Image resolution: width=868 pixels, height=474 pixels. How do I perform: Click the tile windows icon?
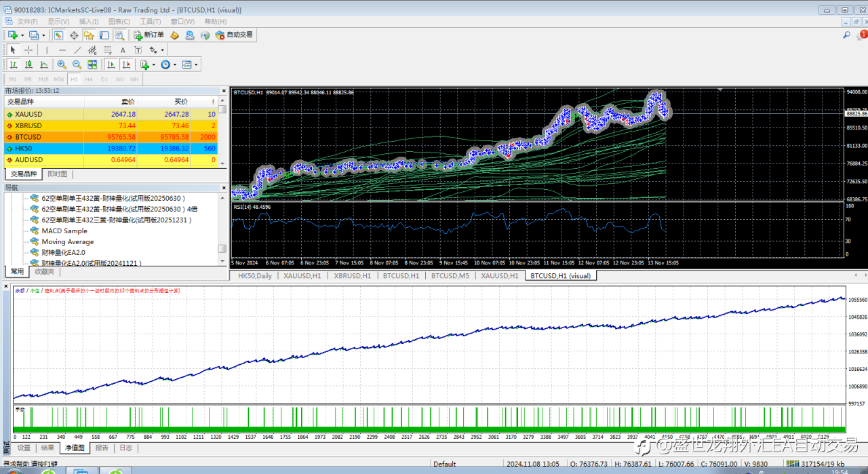[92, 65]
